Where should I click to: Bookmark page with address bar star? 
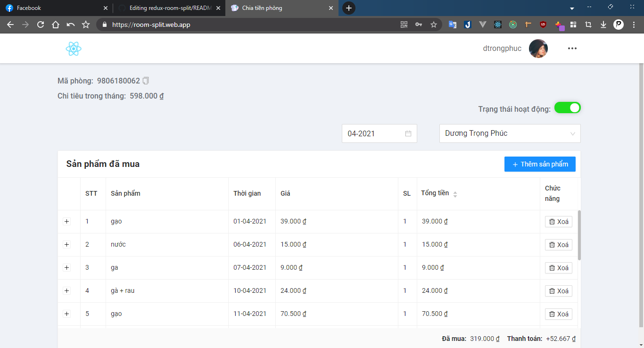(434, 25)
